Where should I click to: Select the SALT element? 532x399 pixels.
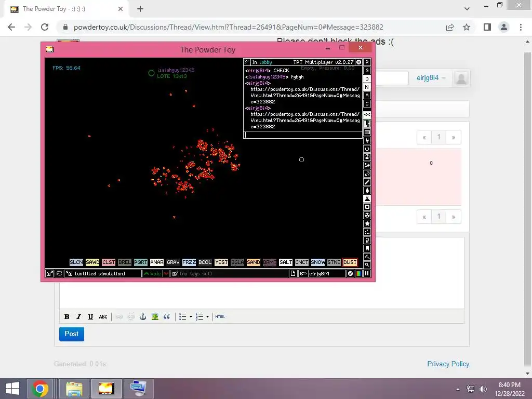tap(285, 262)
